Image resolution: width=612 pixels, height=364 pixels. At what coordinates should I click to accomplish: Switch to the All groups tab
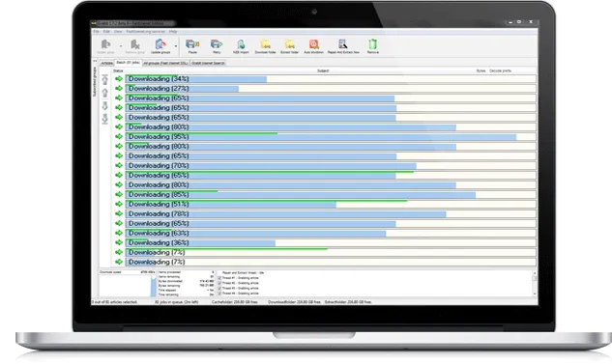(165, 63)
